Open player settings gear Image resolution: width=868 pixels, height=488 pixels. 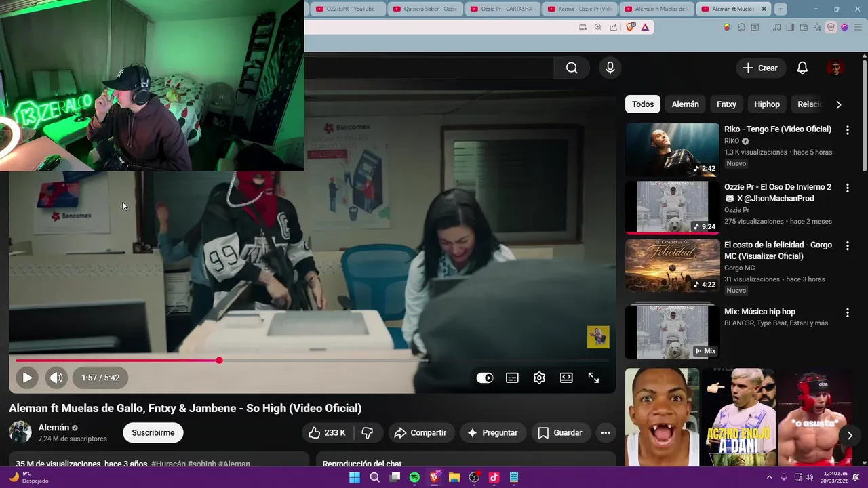[x=539, y=378]
